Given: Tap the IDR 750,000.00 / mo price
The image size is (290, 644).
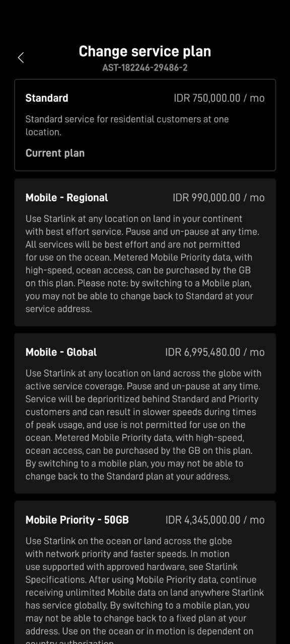Looking at the screenshot, I should click(219, 98).
